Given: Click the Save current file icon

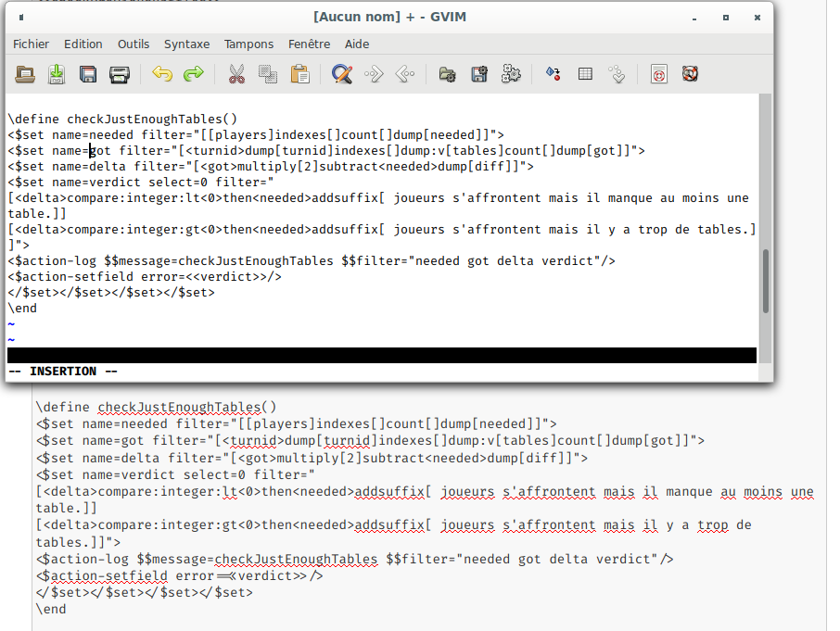Looking at the screenshot, I should point(57,74).
